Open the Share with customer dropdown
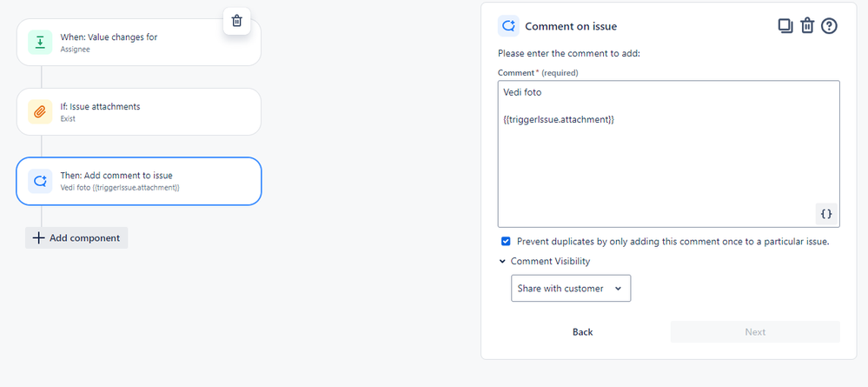 [571, 289]
